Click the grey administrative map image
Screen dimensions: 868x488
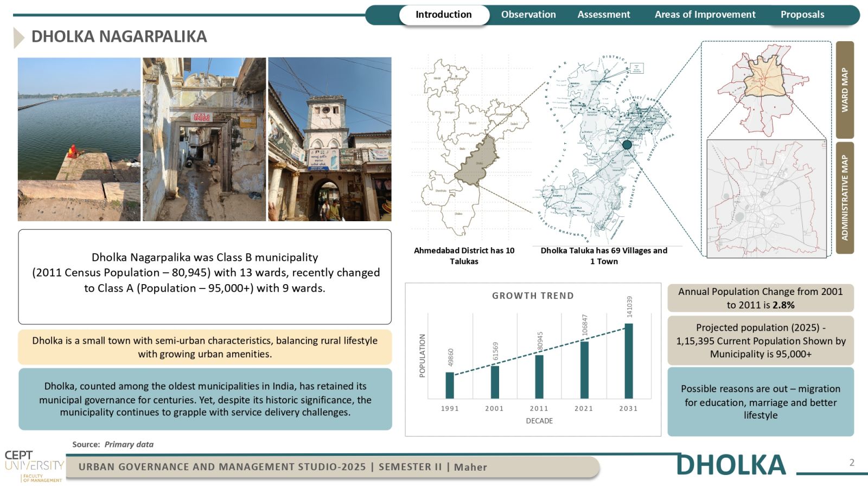click(767, 198)
